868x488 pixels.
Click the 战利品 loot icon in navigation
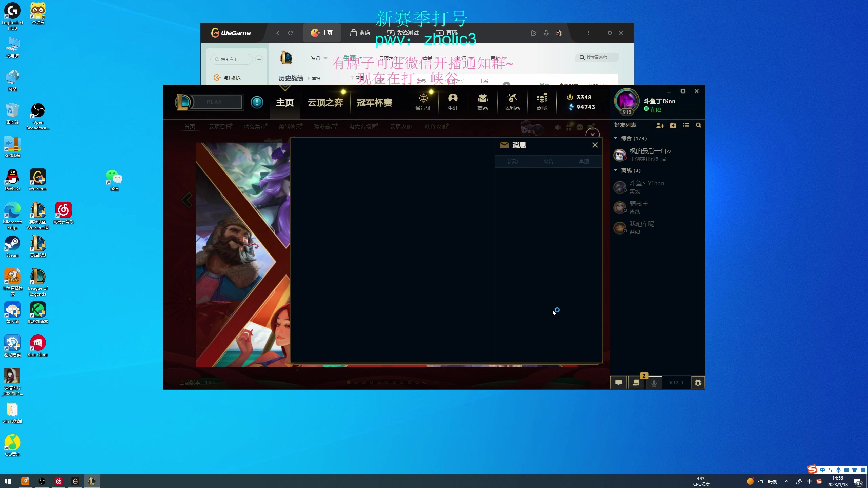click(512, 101)
